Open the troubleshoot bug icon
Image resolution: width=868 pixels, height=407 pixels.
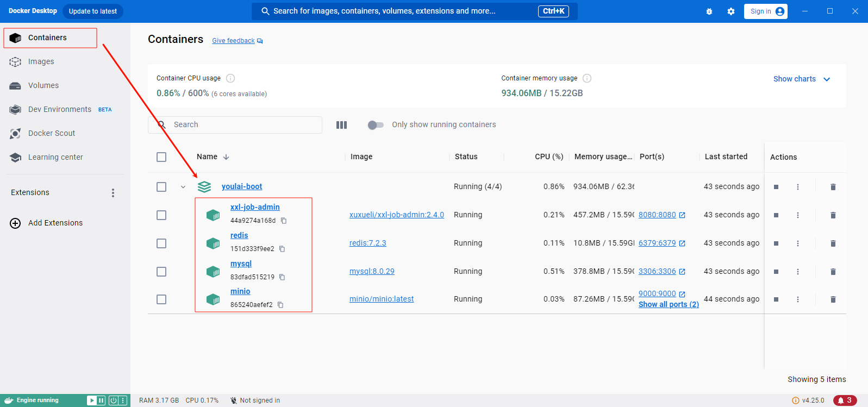point(709,11)
